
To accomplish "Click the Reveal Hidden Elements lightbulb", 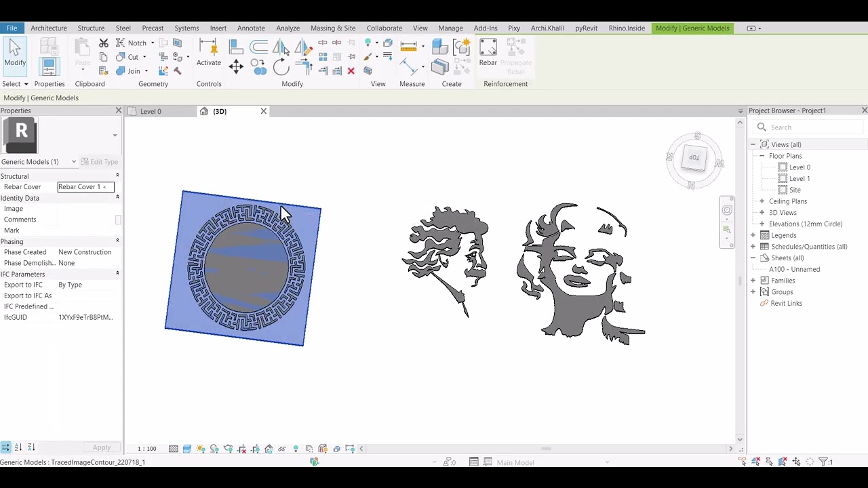I will tap(296, 448).
